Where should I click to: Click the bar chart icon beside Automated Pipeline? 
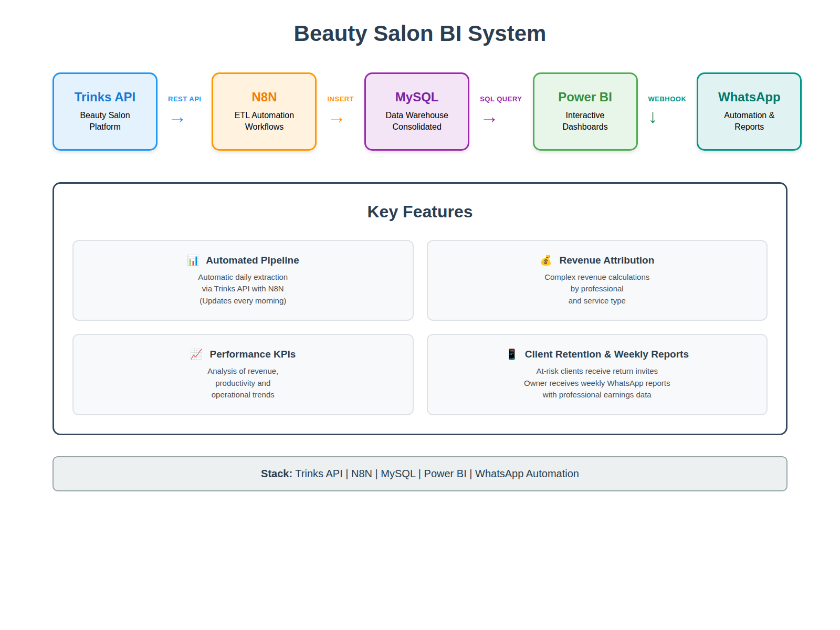pyautogui.click(x=194, y=260)
